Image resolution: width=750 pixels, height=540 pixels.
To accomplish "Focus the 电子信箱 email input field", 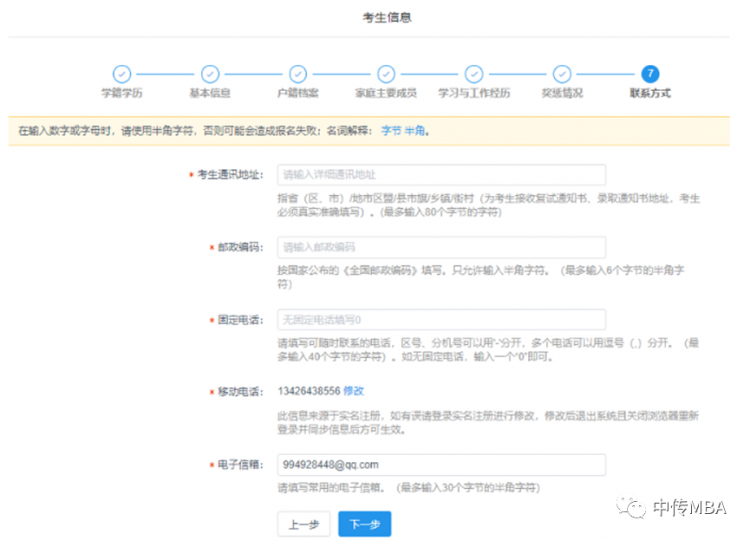I will click(441, 465).
